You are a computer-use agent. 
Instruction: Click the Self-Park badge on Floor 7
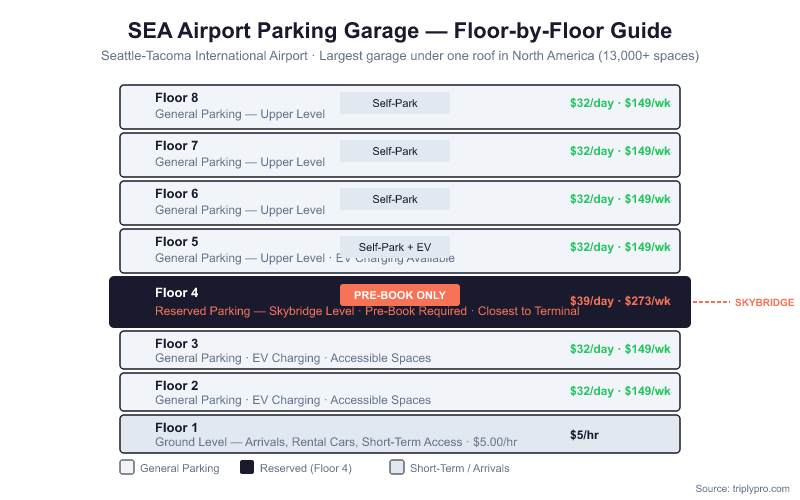(x=395, y=151)
